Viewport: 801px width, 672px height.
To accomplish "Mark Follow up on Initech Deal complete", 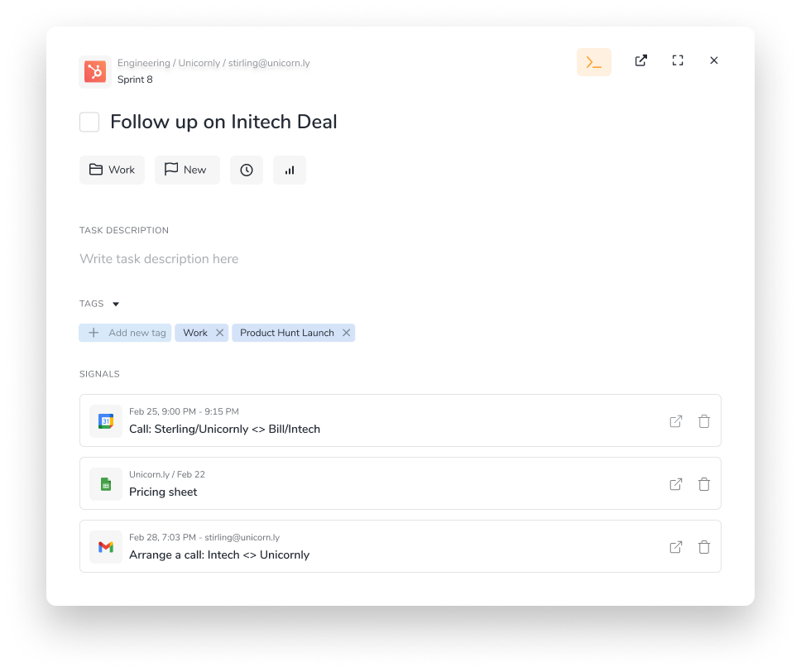I will click(x=89, y=122).
